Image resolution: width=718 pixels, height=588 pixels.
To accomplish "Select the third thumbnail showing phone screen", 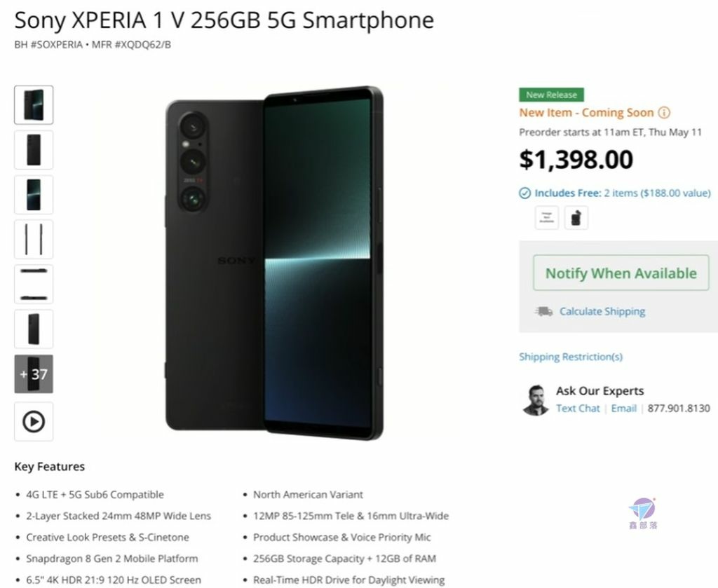I will 34,194.
